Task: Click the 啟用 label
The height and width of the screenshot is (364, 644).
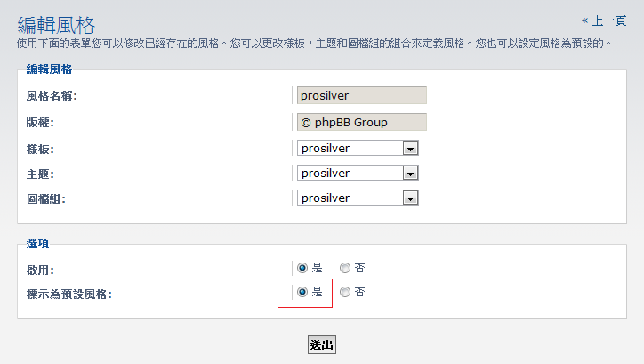Action: (40, 269)
